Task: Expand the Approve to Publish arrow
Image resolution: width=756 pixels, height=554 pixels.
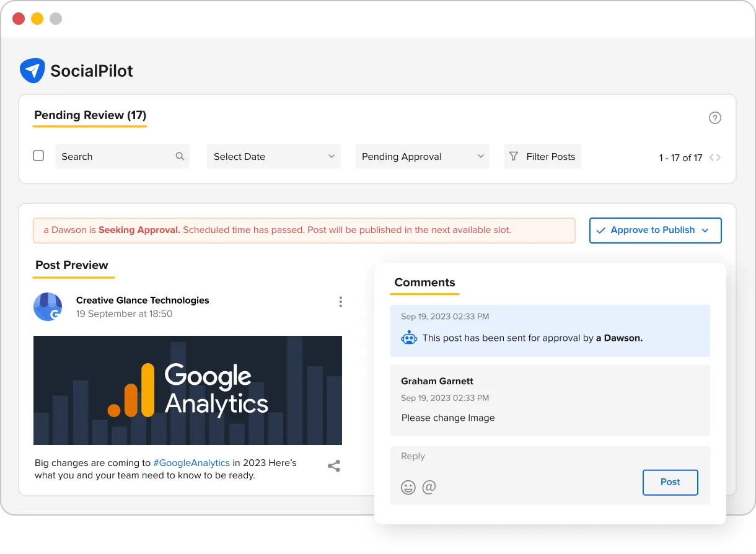Action: [705, 231]
